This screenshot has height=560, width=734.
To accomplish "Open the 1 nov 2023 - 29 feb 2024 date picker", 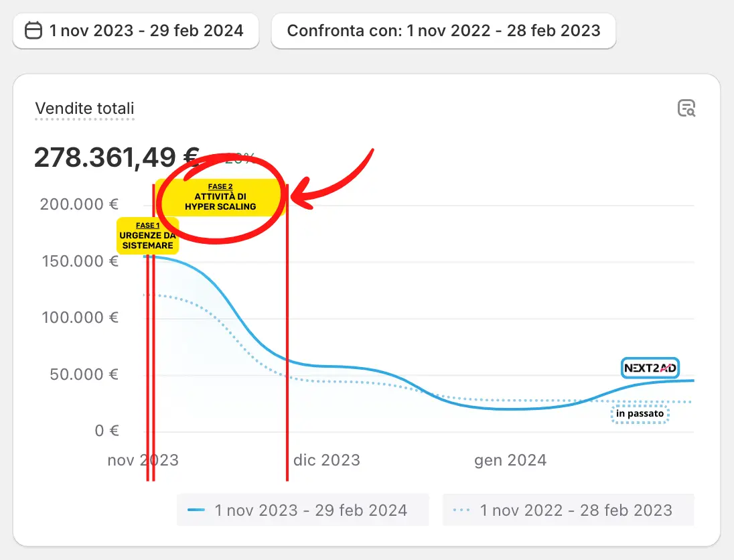I will 135,31.
